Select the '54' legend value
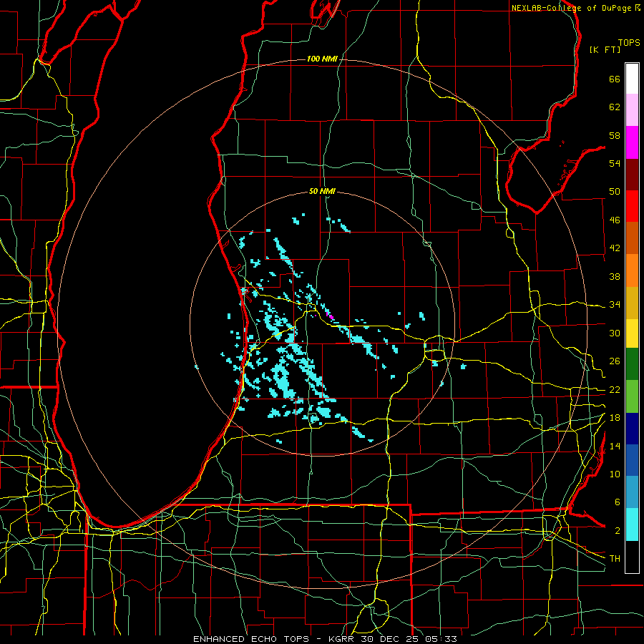644x644 pixels. point(615,163)
